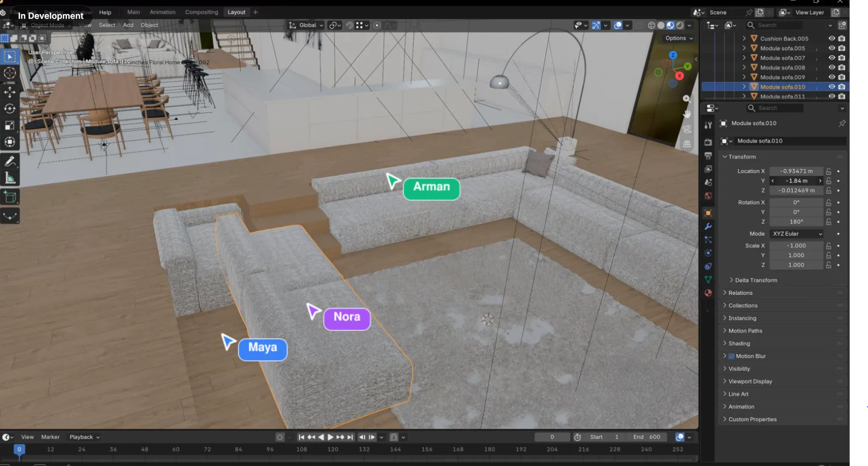Click the X axis on navigation gizmo
868x466 pixels.
coord(679,76)
